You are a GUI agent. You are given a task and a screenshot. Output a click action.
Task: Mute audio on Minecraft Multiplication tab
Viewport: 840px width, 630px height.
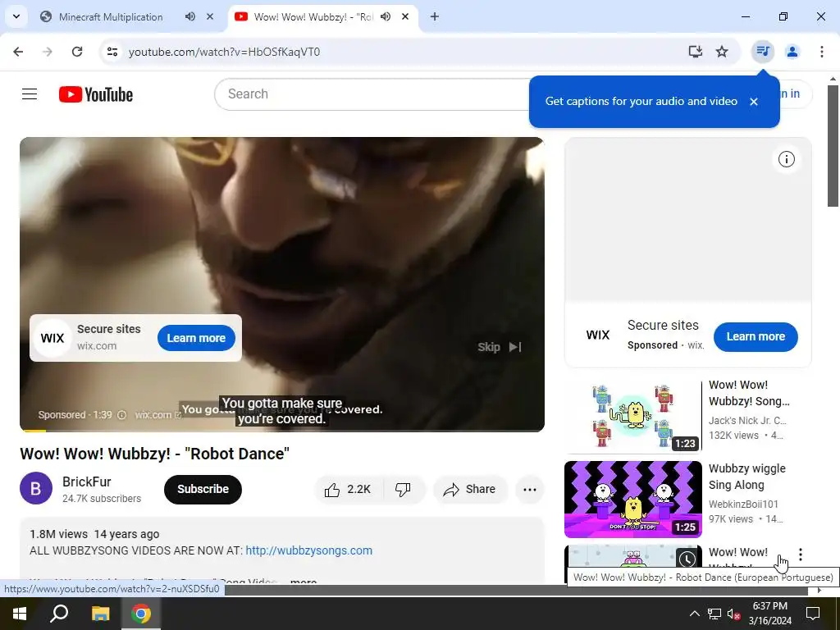[x=190, y=16]
